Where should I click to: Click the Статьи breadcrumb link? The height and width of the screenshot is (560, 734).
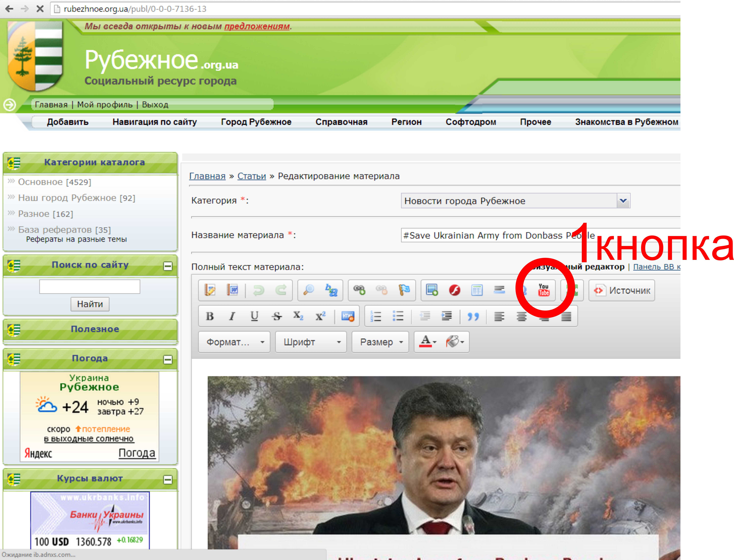click(x=251, y=176)
